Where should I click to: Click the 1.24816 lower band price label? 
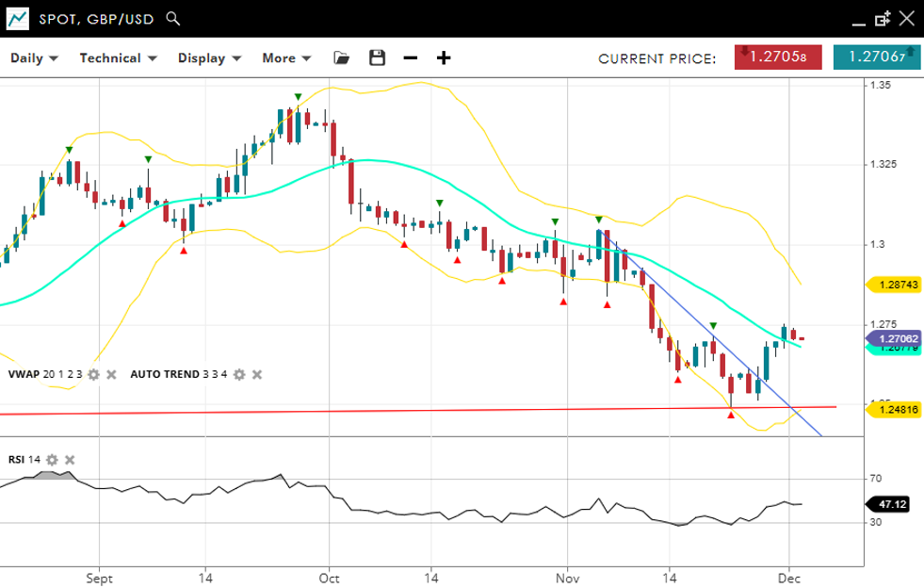click(892, 410)
